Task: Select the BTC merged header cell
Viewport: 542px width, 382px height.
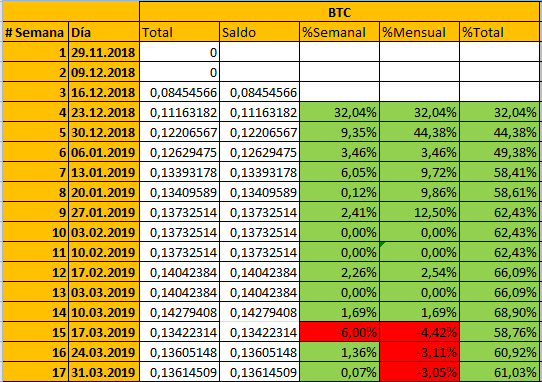Action: coord(339,12)
